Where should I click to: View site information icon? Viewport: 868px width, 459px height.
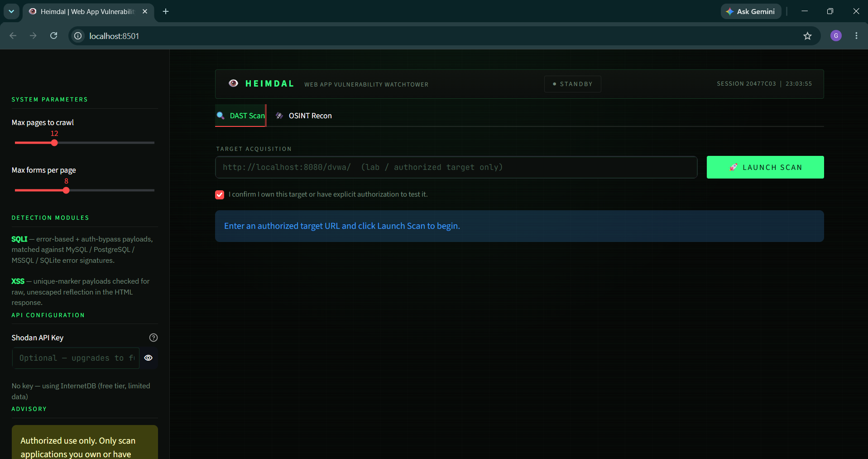[78, 36]
